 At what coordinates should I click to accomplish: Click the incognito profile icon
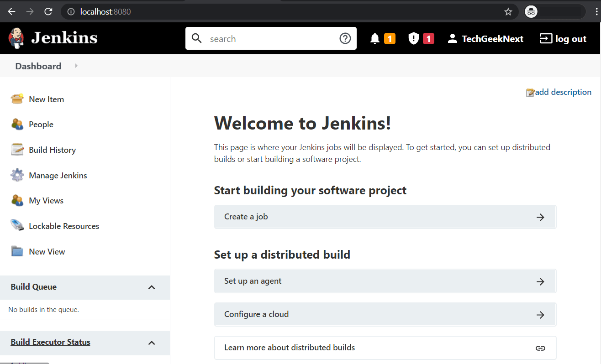tap(531, 12)
